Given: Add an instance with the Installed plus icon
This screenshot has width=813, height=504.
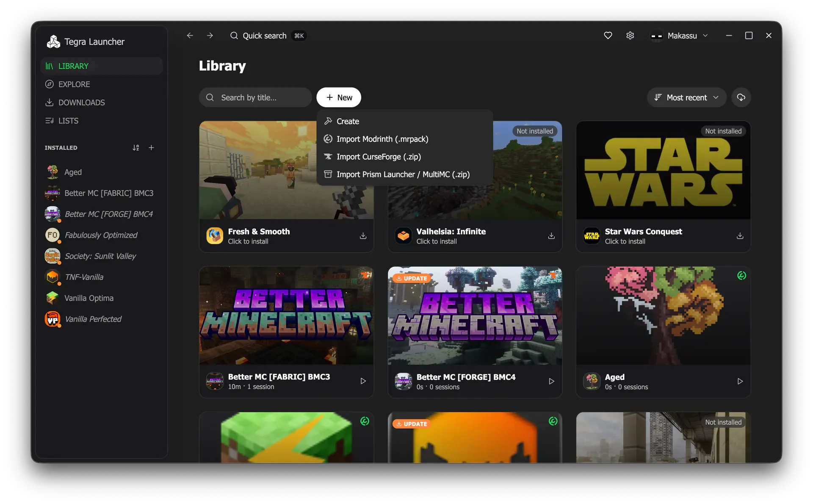Looking at the screenshot, I should [x=151, y=148].
